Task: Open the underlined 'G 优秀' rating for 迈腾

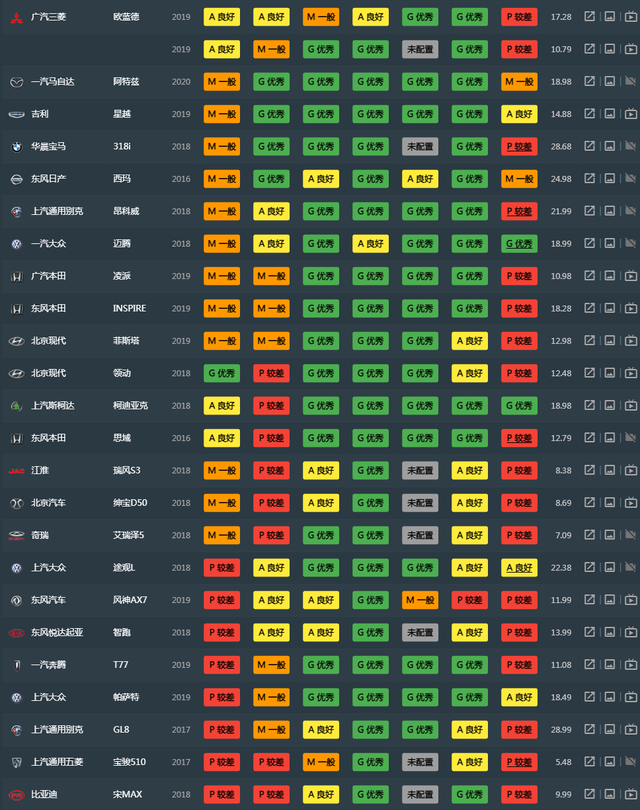Action: 520,243
